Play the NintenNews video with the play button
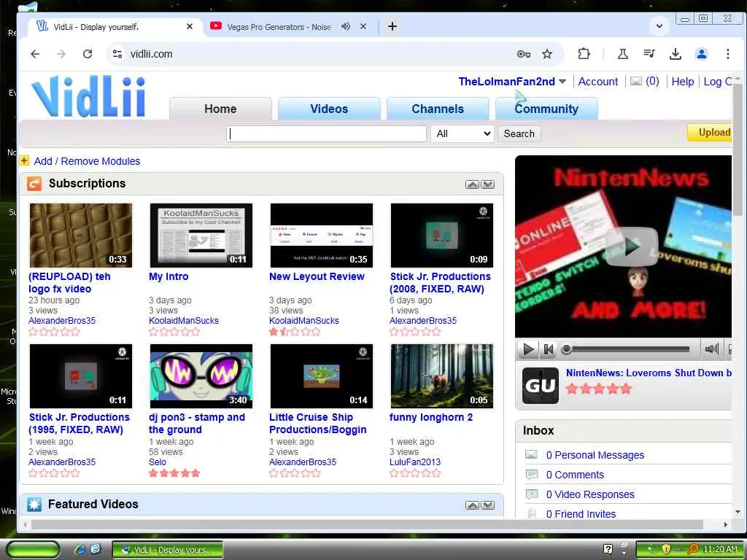Viewport: 747px width, 560px height. click(528, 349)
